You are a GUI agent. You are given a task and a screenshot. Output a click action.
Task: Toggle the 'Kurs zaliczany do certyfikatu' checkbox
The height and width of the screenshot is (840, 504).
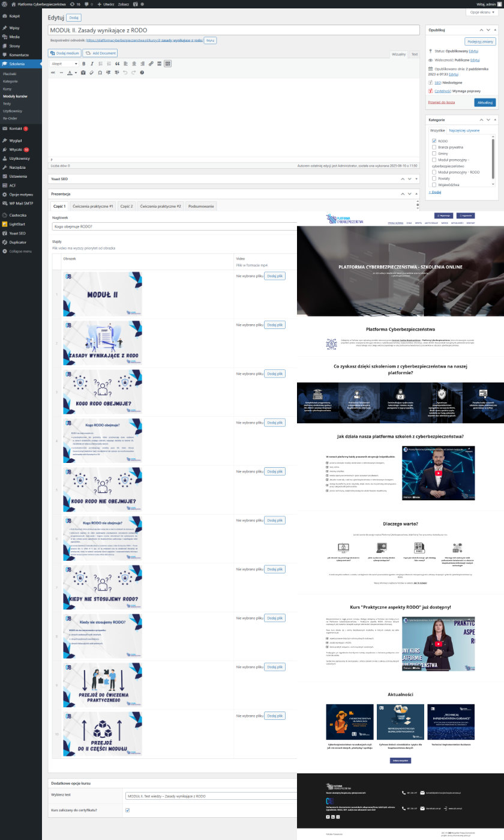click(x=127, y=810)
